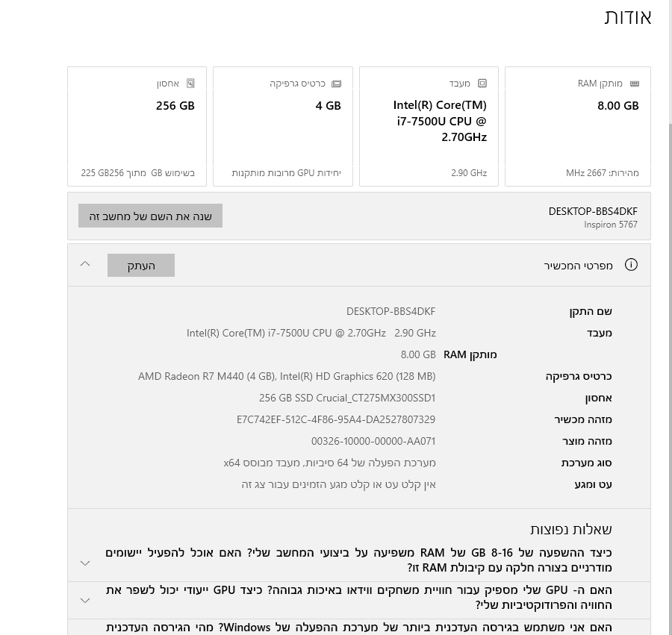The width and height of the screenshot is (672, 635).
Task: Click the storage drive icon beside the אחסון card title
Action: pos(190,84)
